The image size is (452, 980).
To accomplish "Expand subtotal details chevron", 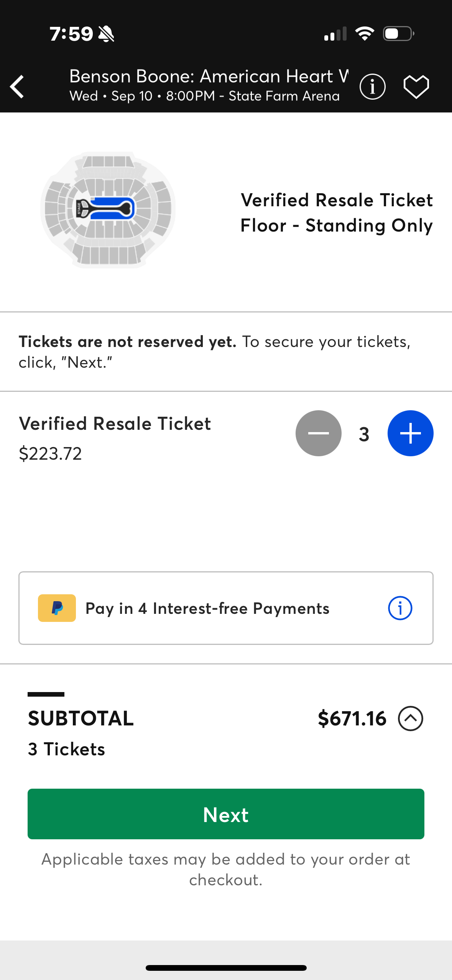I will [x=410, y=719].
